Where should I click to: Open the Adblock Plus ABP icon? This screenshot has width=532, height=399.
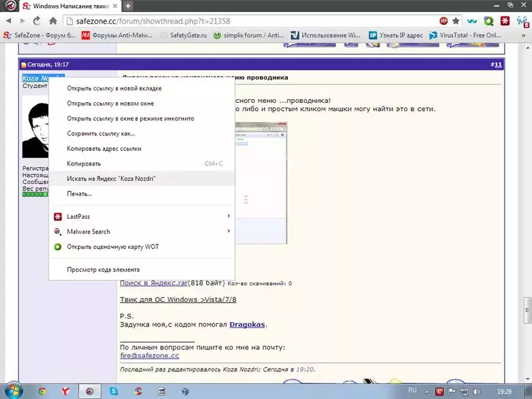click(x=444, y=21)
